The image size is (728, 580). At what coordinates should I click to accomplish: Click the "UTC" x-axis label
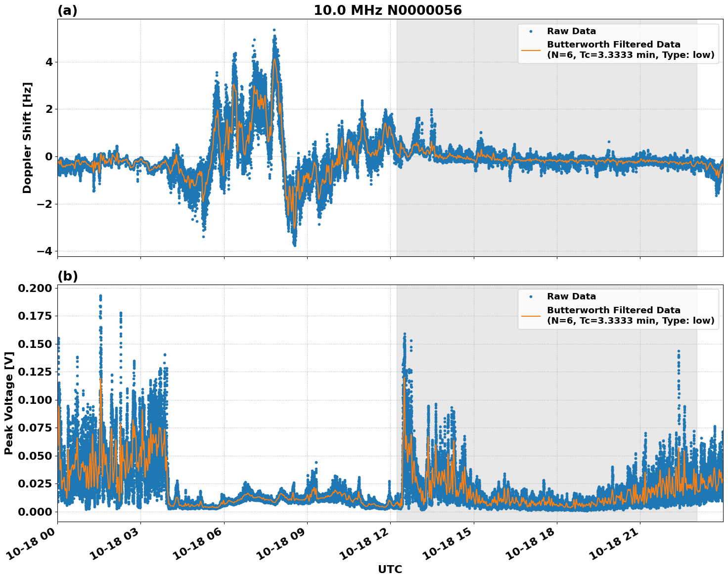pos(390,570)
